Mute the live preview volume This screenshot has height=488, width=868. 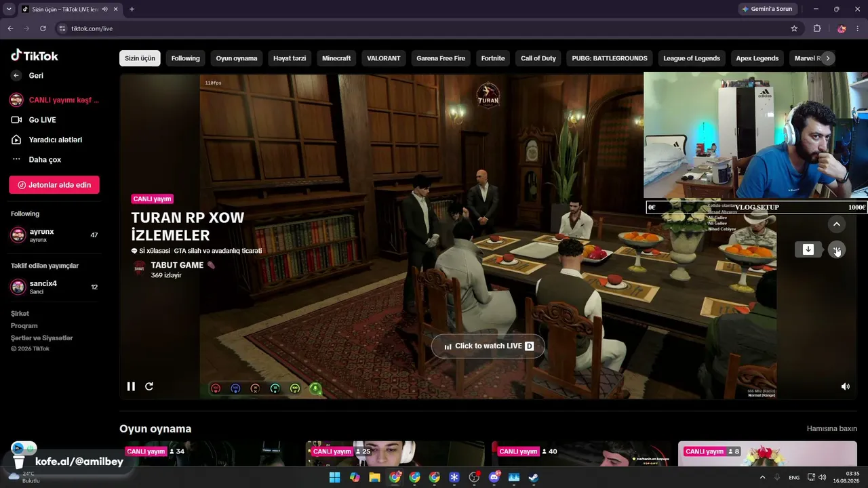(x=846, y=386)
